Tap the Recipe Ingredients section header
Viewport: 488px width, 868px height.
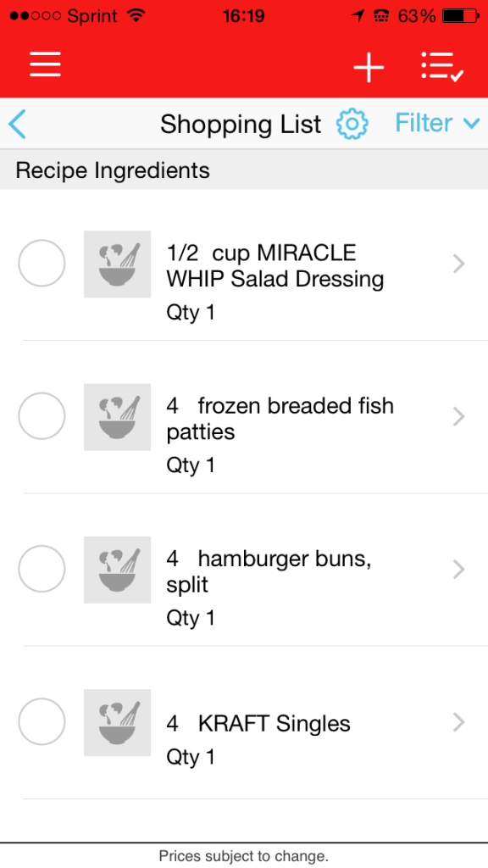tap(244, 170)
